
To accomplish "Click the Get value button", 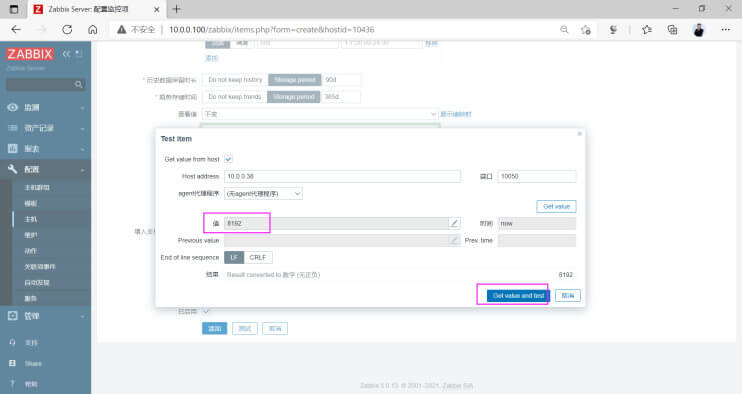I will (556, 206).
